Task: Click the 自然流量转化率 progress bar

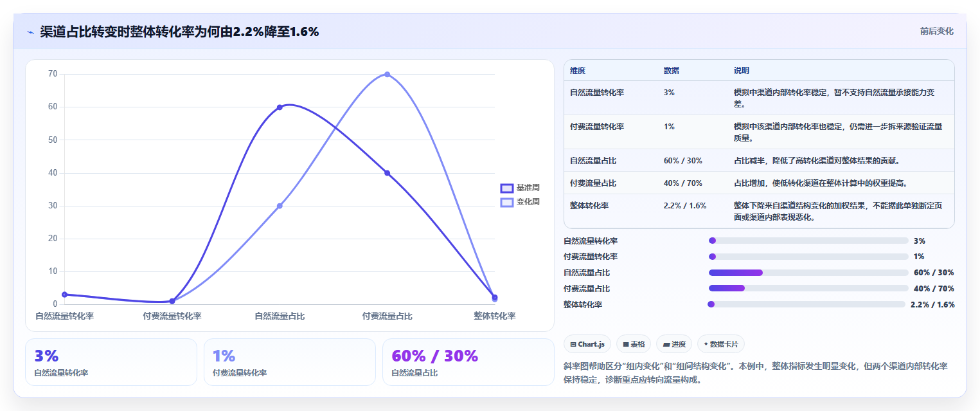Action: coord(808,241)
